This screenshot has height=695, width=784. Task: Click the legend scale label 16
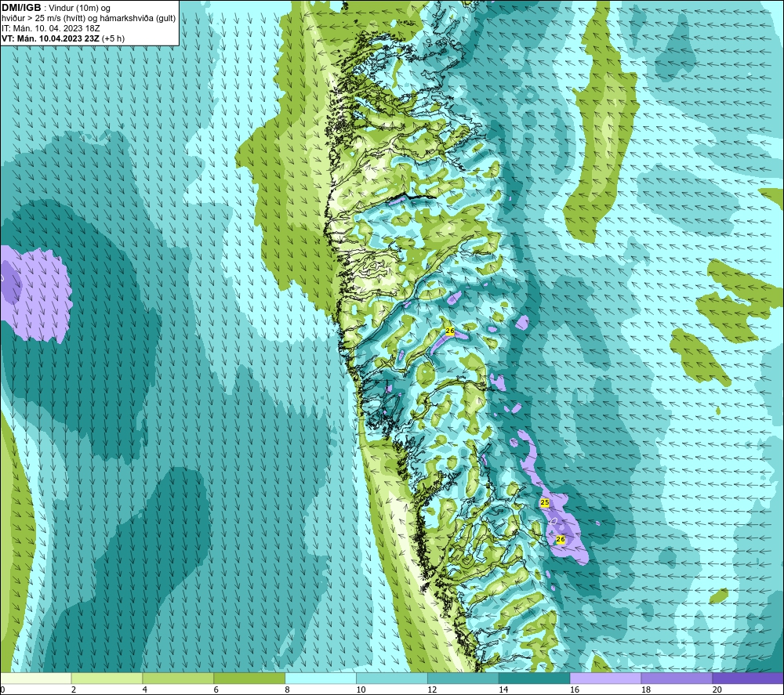(575, 690)
